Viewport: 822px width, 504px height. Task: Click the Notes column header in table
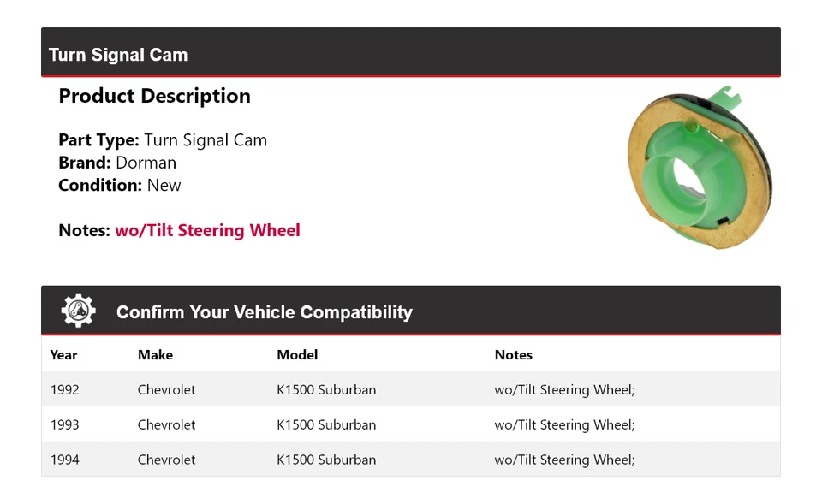coord(513,355)
